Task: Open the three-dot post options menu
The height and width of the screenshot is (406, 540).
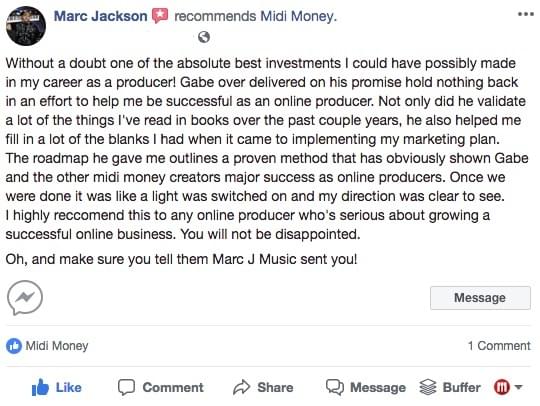Action: [526, 14]
